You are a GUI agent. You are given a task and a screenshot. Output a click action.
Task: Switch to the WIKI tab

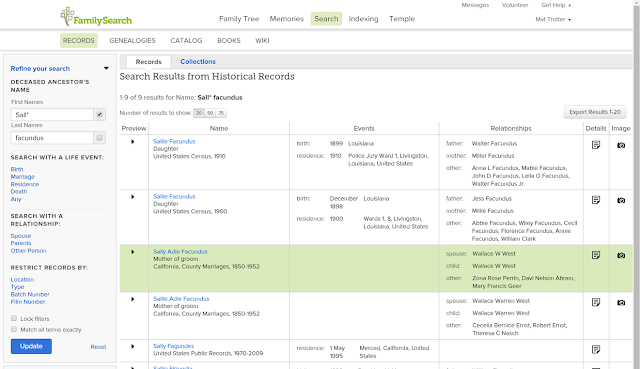tap(262, 40)
